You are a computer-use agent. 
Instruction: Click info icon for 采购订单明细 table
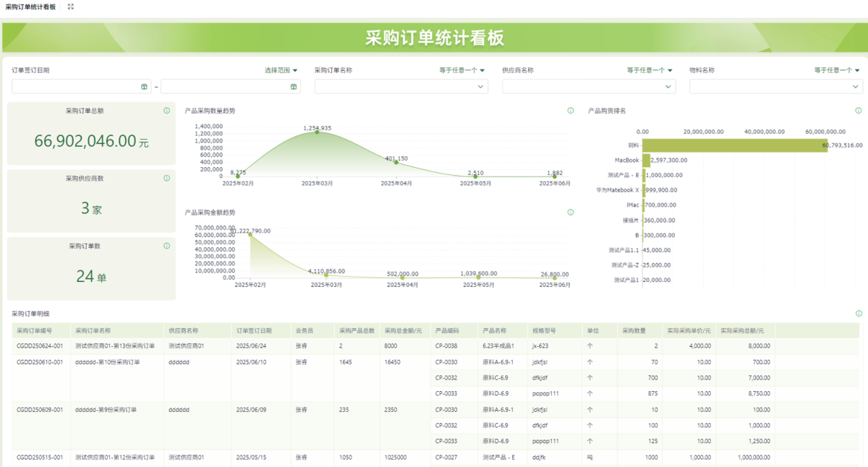[858, 314]
